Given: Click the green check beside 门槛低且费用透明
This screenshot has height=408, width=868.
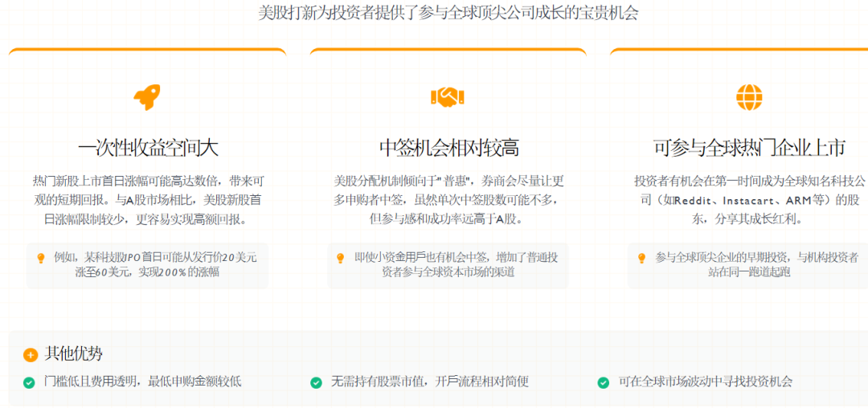Looking at the screenshot, I should pos(30,382).
